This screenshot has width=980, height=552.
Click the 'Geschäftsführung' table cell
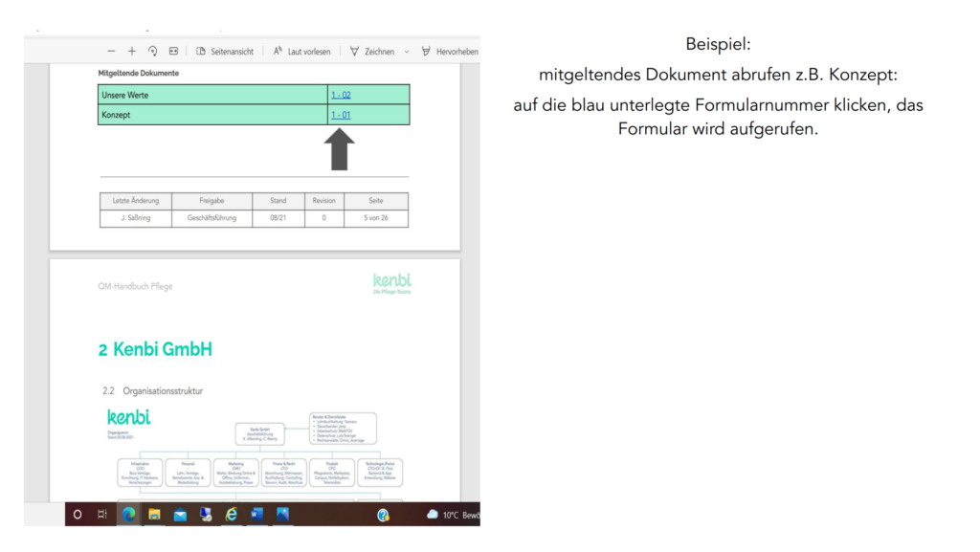tap(212, 218)
